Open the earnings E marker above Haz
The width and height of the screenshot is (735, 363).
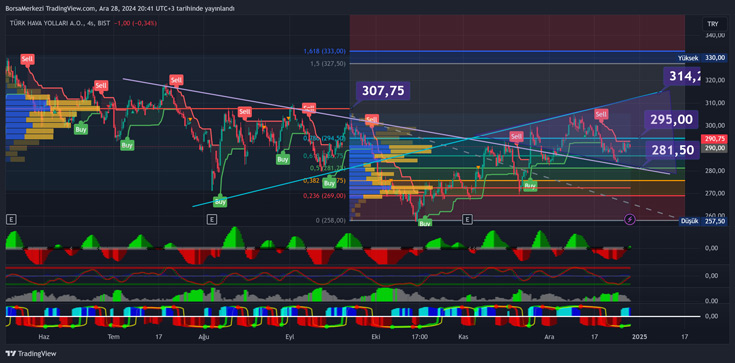click(x=10, y=219)
